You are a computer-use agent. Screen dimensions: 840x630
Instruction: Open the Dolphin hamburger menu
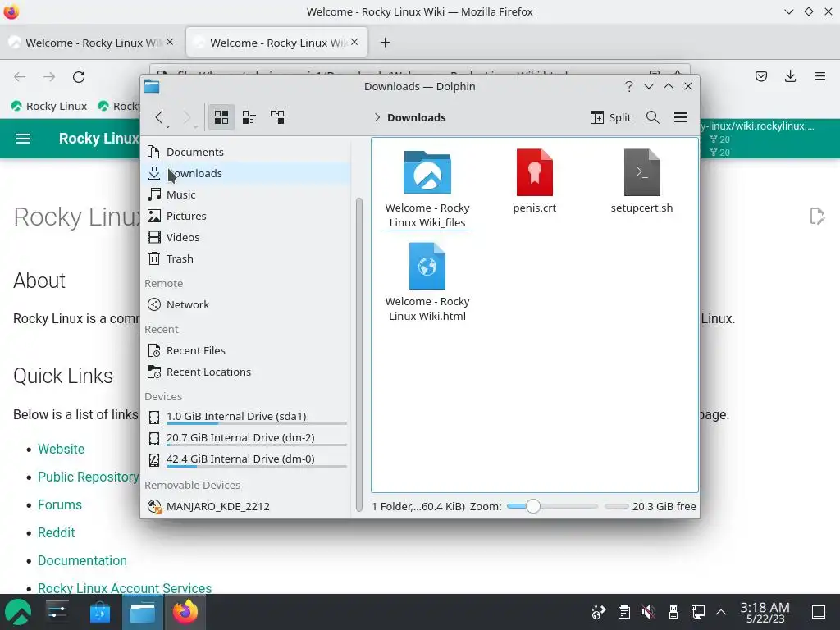[681, 117]
